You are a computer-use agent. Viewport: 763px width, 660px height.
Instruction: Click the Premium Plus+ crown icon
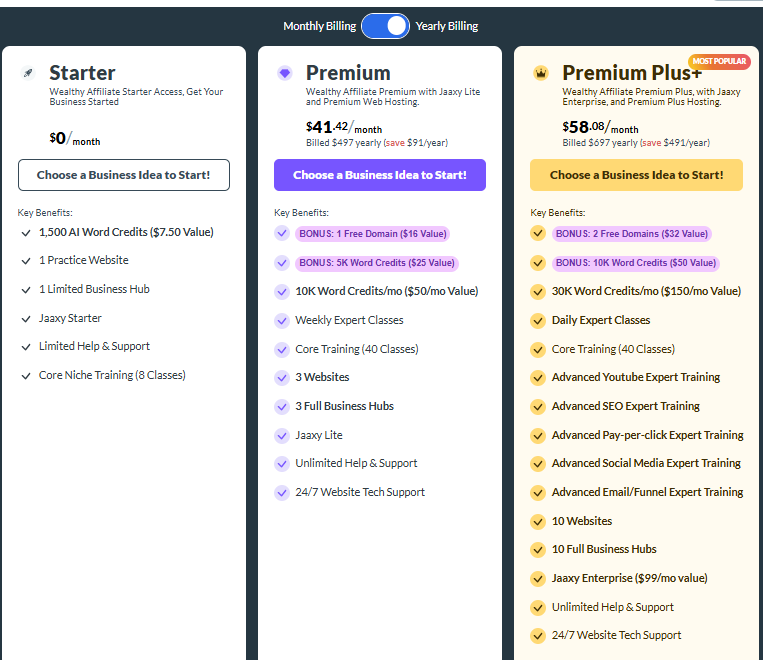pos(541,73)
